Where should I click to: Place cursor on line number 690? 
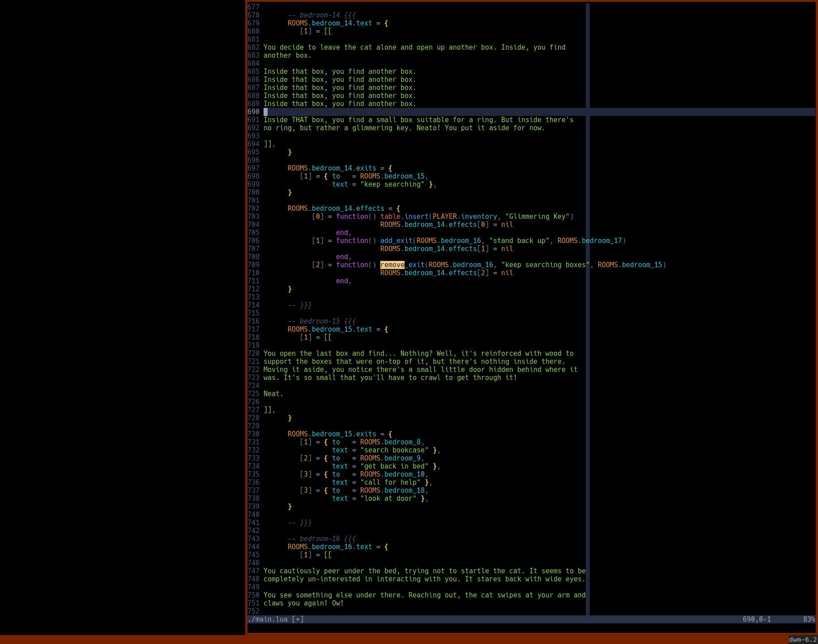pos(253,111)
